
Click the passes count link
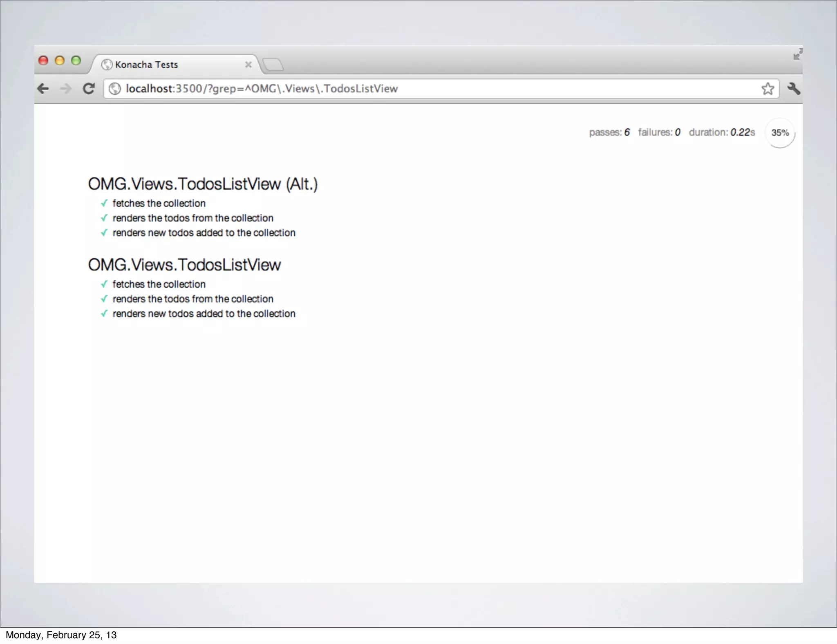coord(609,132)
